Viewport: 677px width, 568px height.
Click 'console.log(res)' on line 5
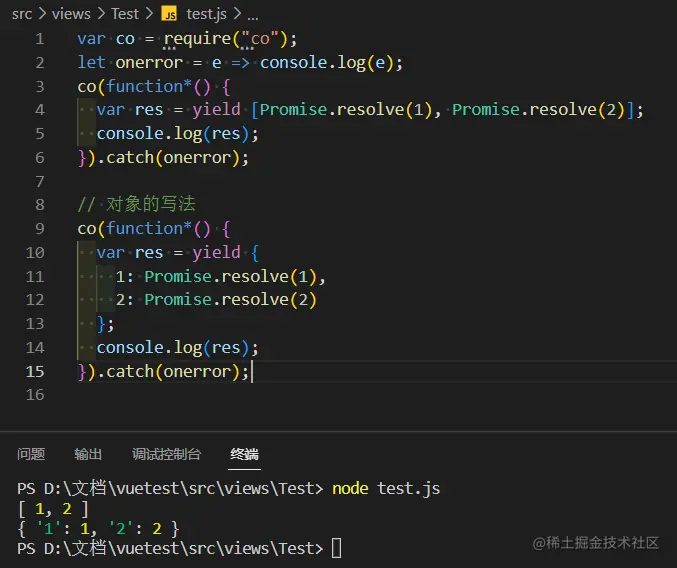173,134
